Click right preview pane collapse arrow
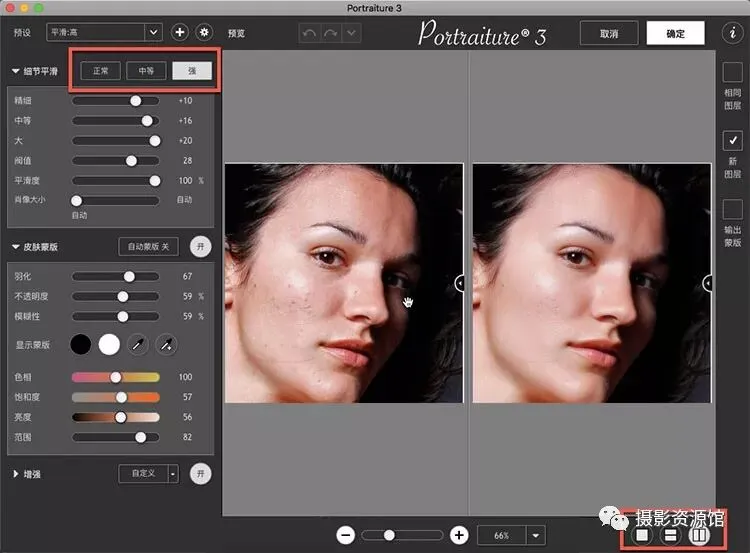This screenshot has width=750, height=553. click(x=707, y=284)
